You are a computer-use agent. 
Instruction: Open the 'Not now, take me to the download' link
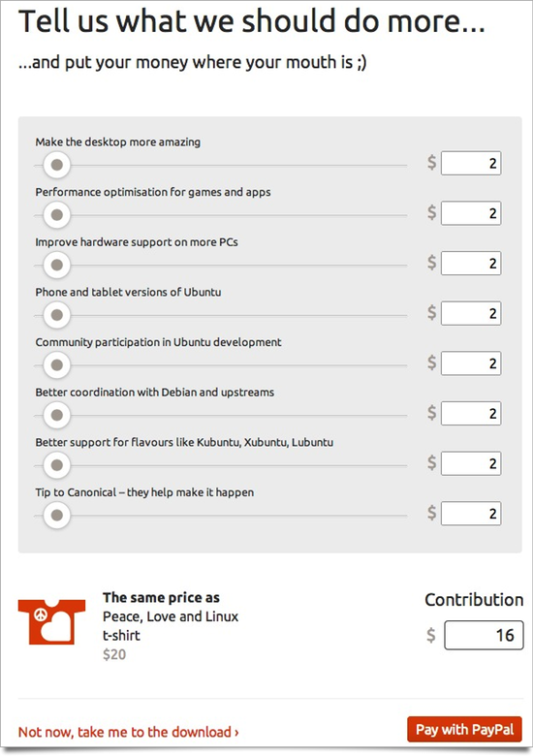coord(128,732)
